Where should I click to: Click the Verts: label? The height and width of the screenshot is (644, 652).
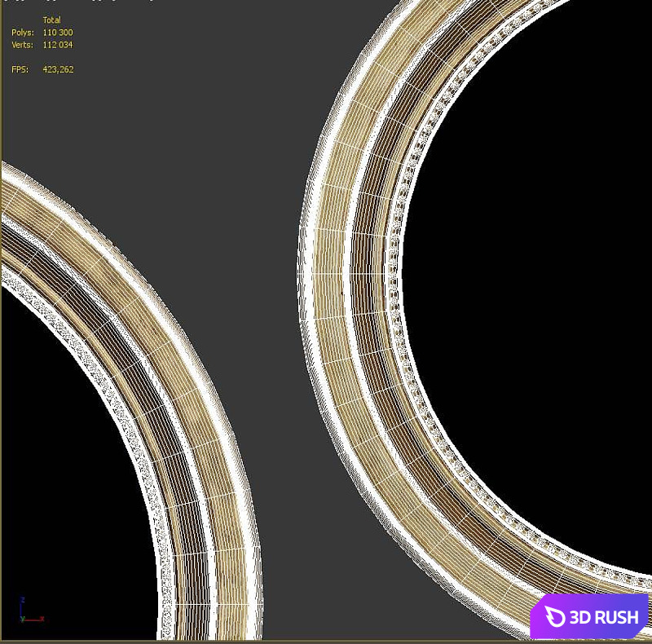[23, 45]
